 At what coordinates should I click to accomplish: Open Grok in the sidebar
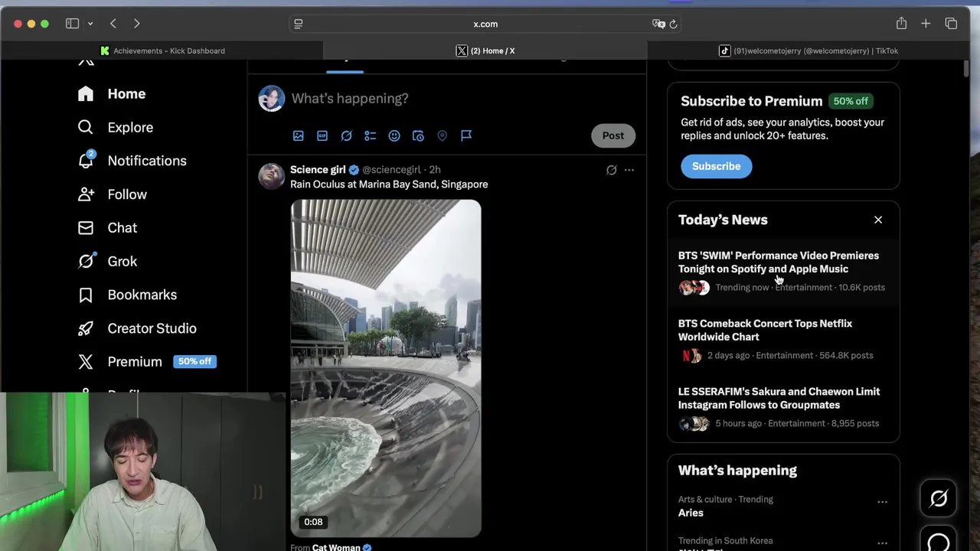tap(108, 261)
